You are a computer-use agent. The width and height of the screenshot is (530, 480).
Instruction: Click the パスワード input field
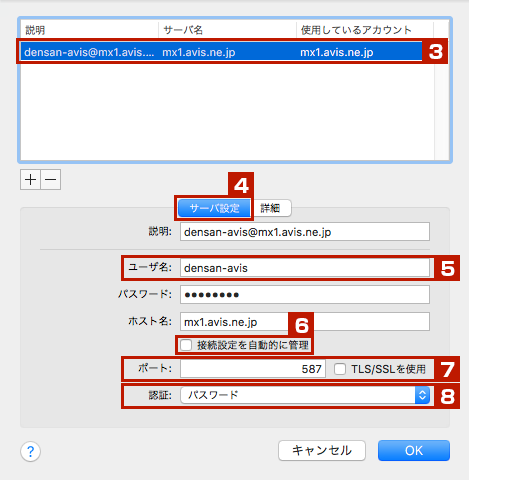point(305,294)
